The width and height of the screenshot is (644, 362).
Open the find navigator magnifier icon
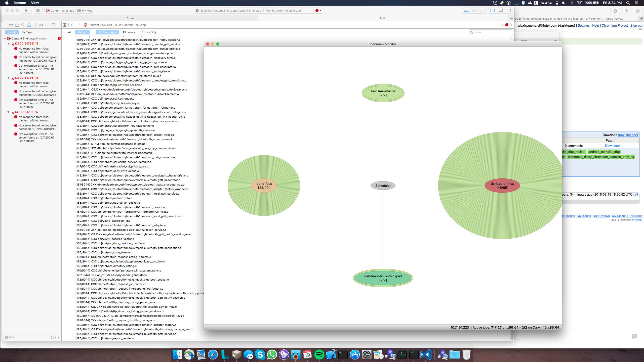click(23, 25)
